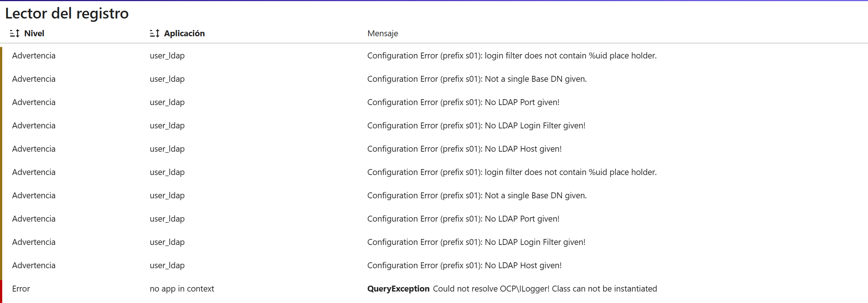
Task: Open last "login filter does not contain %uid" message
Action: click(512, 172)
